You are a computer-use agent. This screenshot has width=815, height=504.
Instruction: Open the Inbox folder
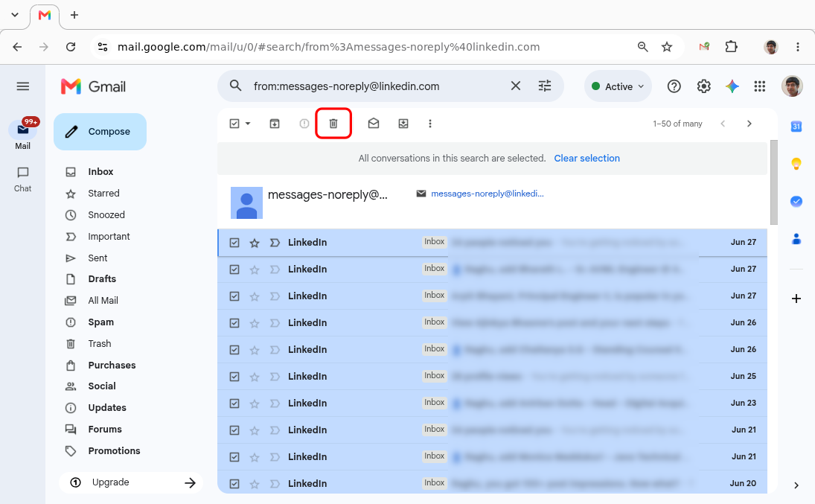click(100, 172)
